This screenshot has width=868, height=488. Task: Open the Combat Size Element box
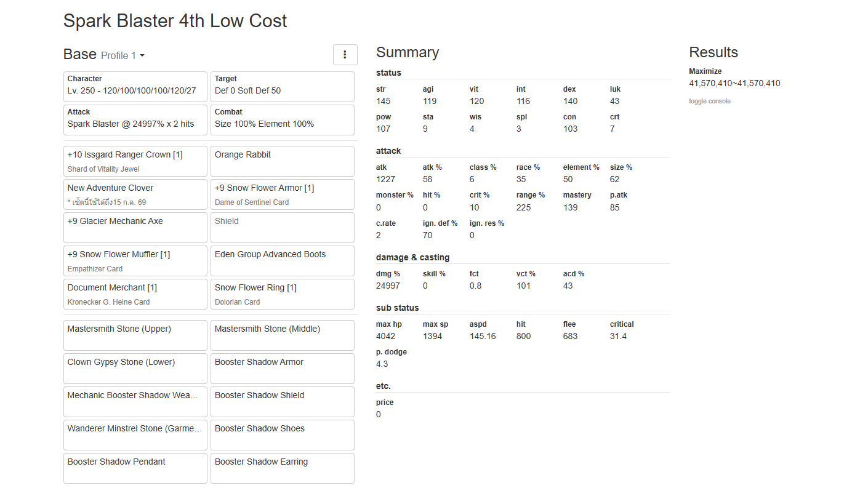pyautogui.click(x=282, y=120)
